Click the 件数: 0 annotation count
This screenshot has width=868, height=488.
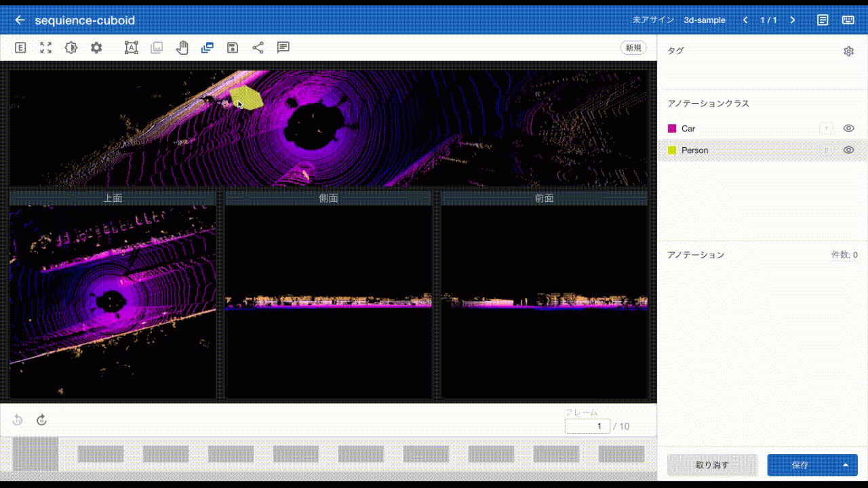(x=844, y=255)
